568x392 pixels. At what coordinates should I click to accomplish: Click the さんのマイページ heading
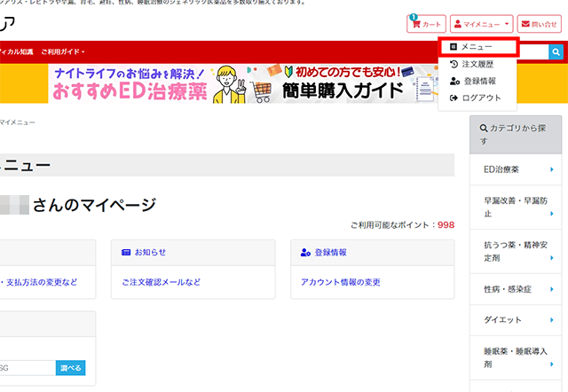coord(94,205)
